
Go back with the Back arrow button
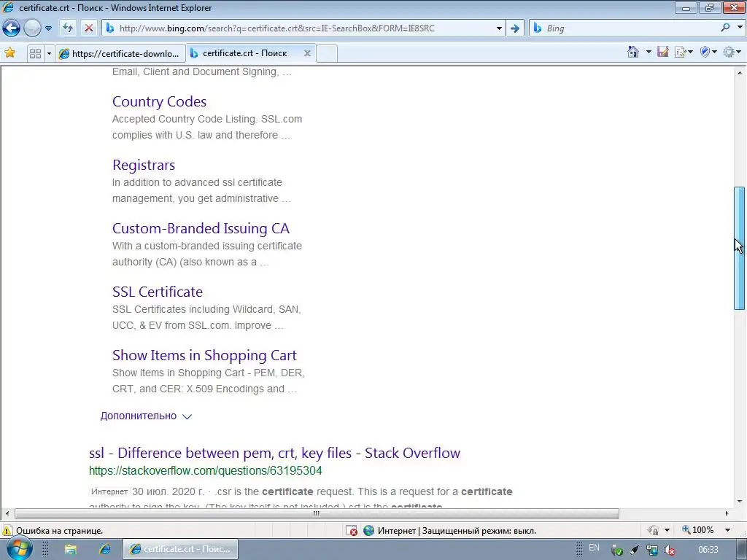pyautogui.click(x=11, y=28)
